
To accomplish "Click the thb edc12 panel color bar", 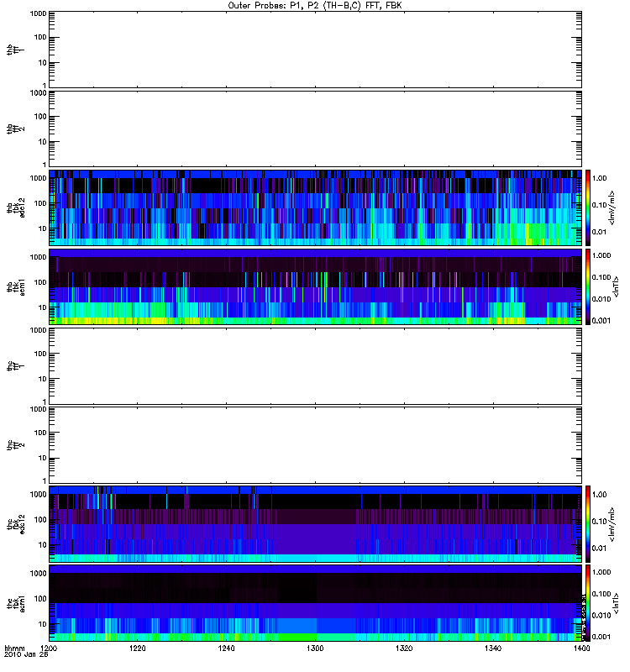I will click(588, 207).
